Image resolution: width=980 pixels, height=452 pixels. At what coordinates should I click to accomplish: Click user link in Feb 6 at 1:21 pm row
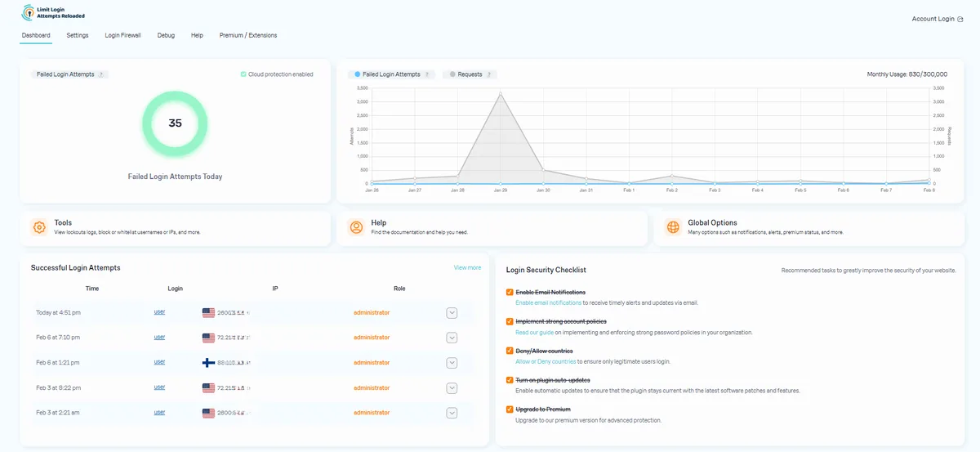pos(159,362)
